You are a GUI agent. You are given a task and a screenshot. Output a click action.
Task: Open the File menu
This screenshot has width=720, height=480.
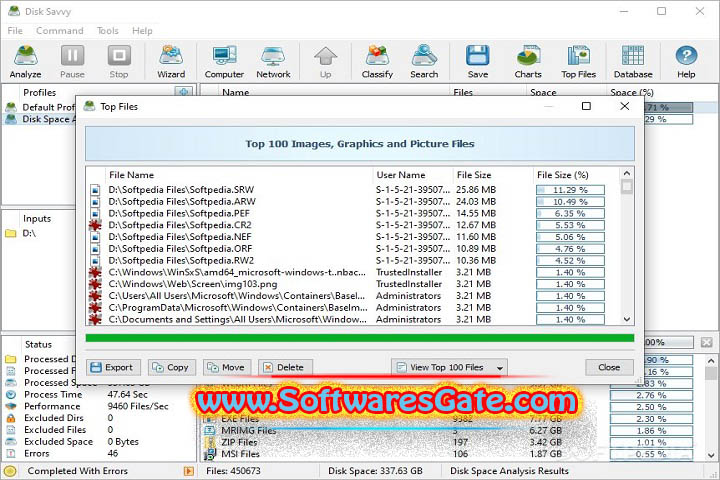pyautogui.click(x=15, y=30)
